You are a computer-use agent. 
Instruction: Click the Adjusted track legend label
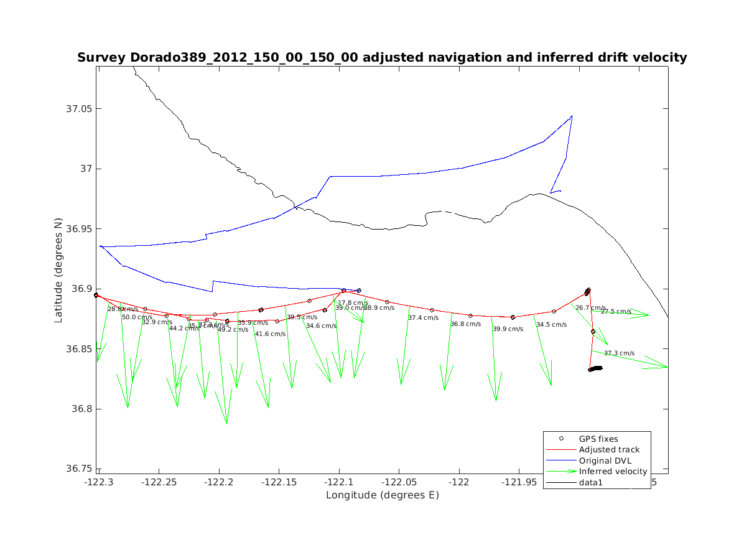(x=609, y=450)
